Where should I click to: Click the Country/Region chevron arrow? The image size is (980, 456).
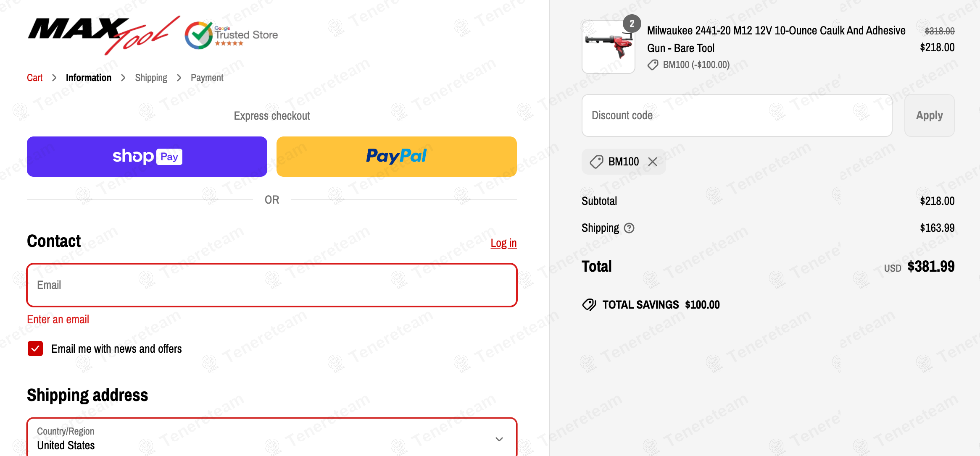click(499, 439)
